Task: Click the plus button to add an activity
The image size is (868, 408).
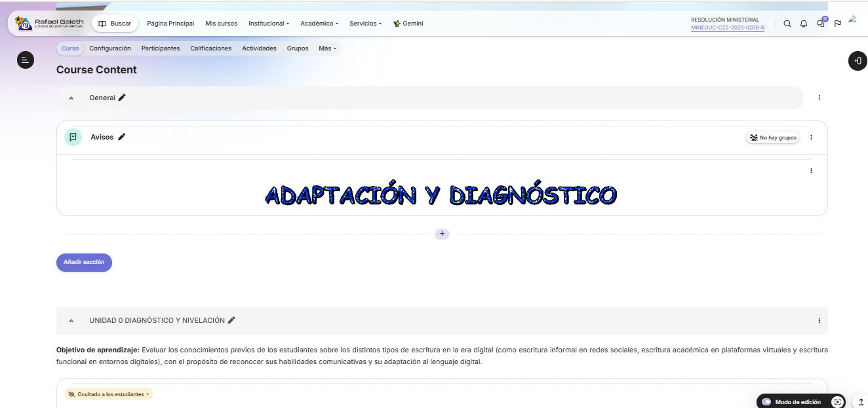Action: pos(442,234)
